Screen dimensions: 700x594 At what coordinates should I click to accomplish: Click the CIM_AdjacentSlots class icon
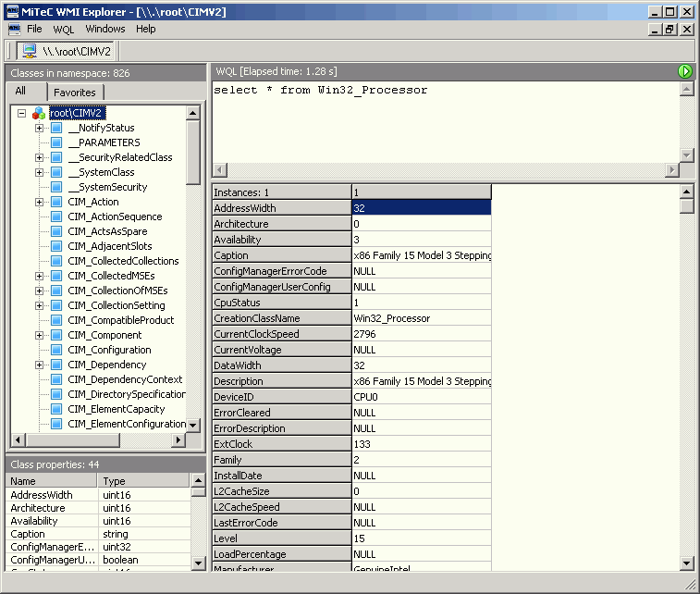(x=56, y=246)
